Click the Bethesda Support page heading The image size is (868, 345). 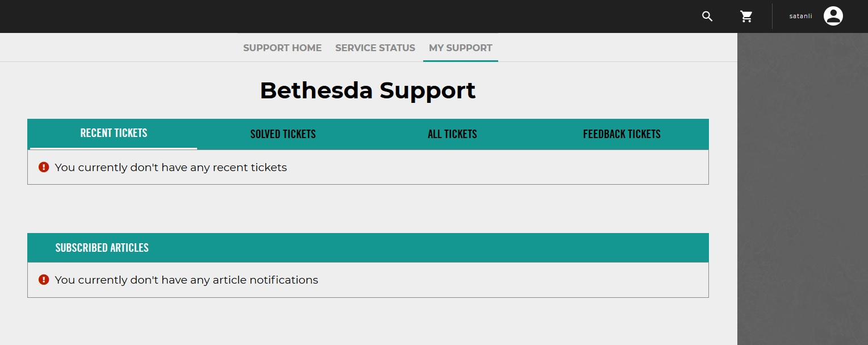(x=368, y=90)
